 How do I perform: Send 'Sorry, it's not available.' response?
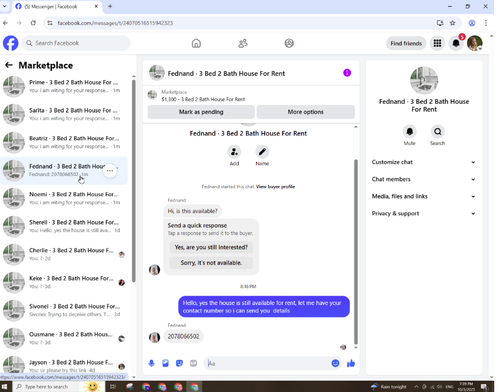coord(211,263)
